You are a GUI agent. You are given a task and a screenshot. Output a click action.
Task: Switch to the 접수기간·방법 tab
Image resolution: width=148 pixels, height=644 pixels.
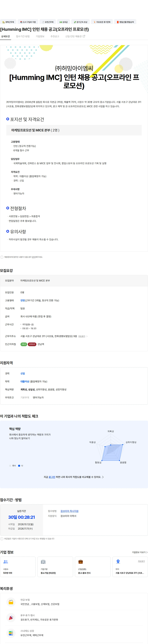[23, 36]
